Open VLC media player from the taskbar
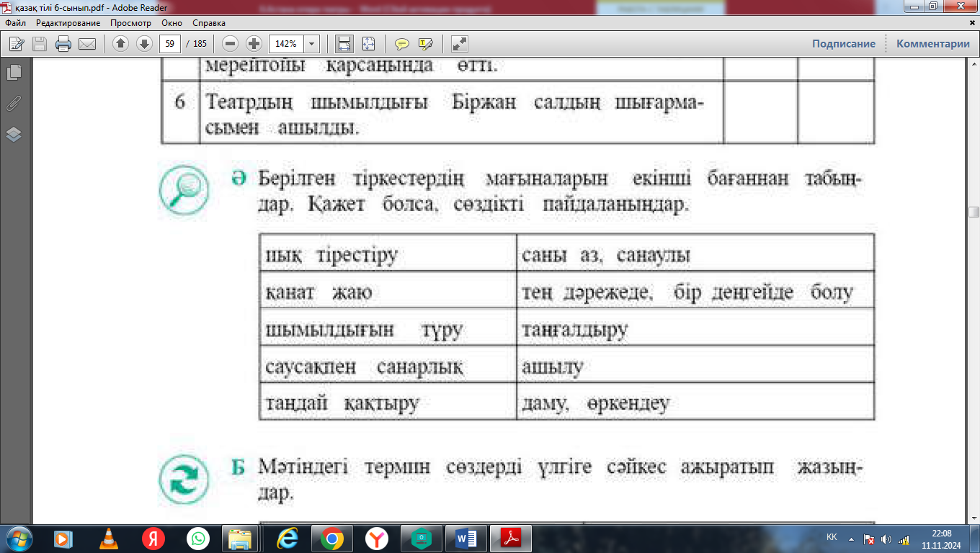Screen dimensions: 980x553 108,538
